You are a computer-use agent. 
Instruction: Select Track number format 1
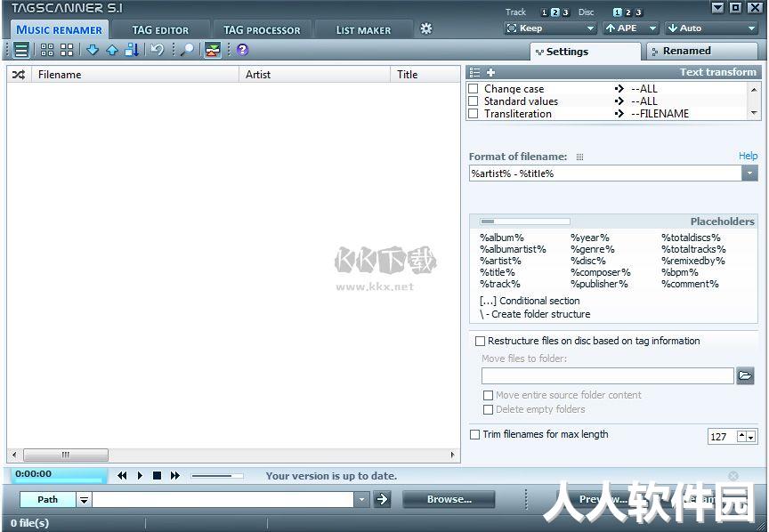tap(545, 12)
